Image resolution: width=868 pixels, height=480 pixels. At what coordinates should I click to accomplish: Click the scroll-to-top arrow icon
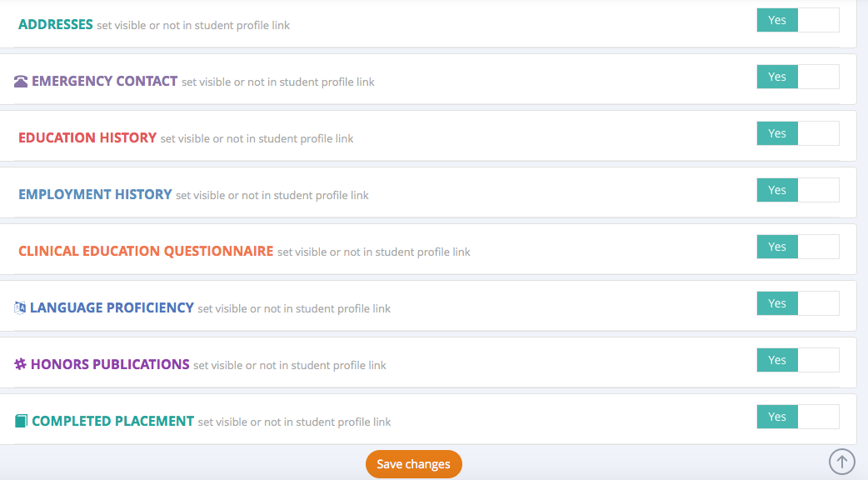[x=841, y=461]
